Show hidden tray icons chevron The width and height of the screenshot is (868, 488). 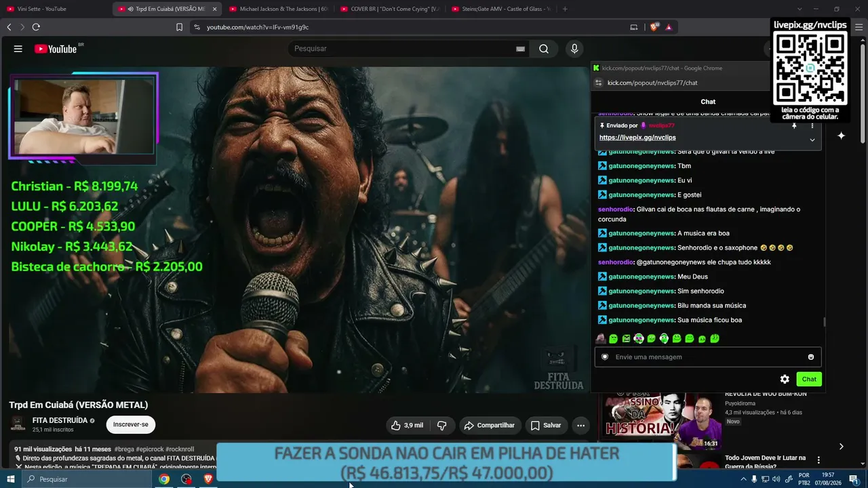[743, 479]
